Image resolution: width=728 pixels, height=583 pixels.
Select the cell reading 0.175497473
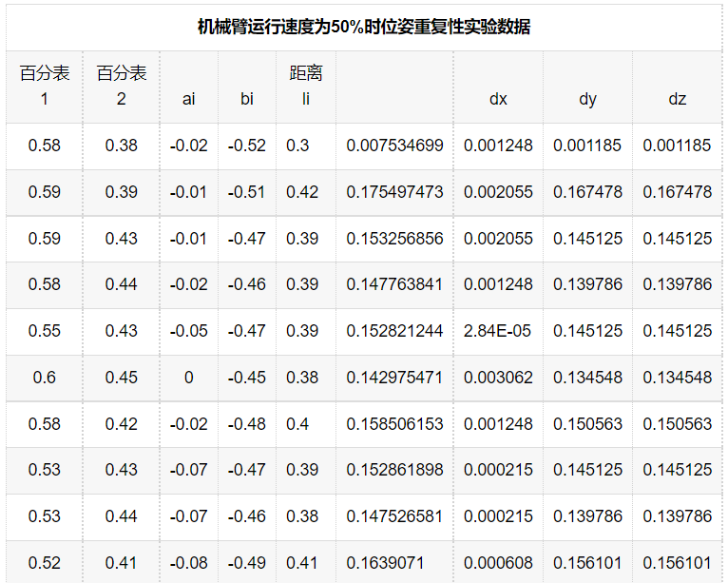[394, 192]
